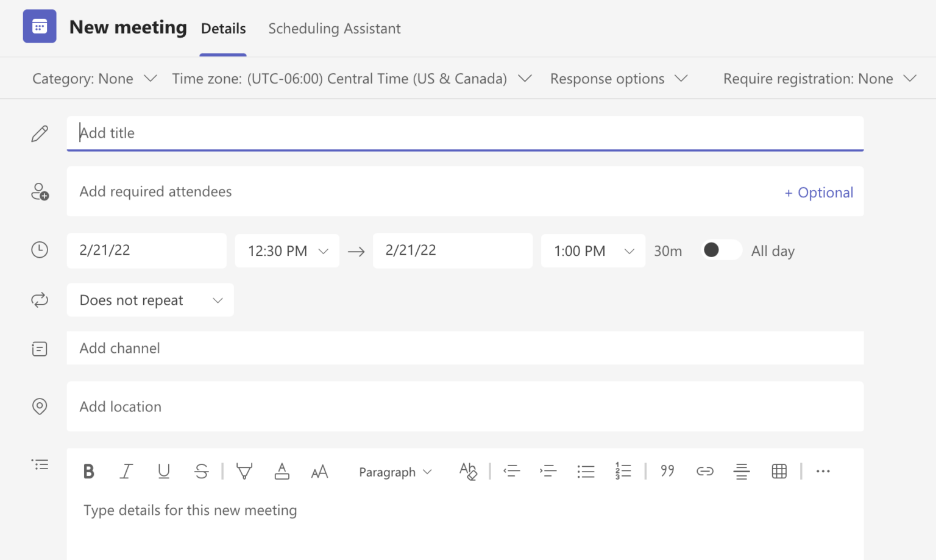The height and width of the screenshot is (560, 936).
Task: Switch to the Scheduling Assistant tab
Action: click(x=334, y=28)
